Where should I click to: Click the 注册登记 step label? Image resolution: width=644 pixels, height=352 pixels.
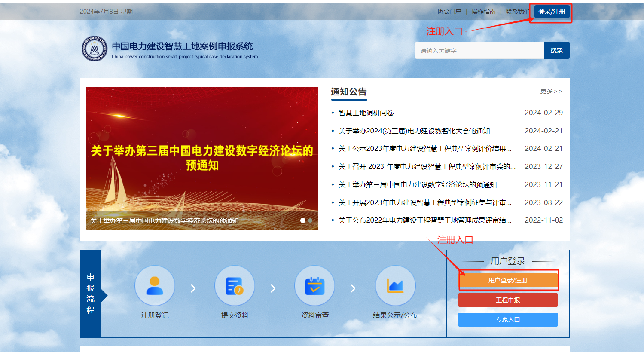click(155, 315)
